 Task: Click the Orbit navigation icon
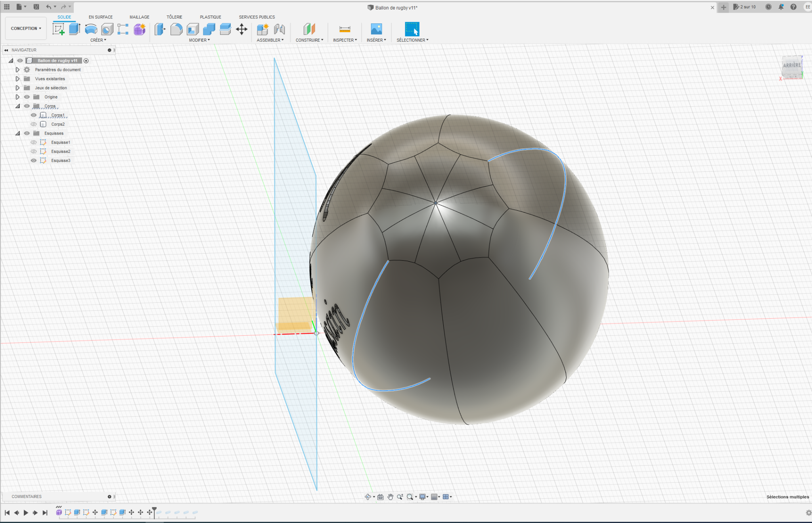click(x=368, y=497)
